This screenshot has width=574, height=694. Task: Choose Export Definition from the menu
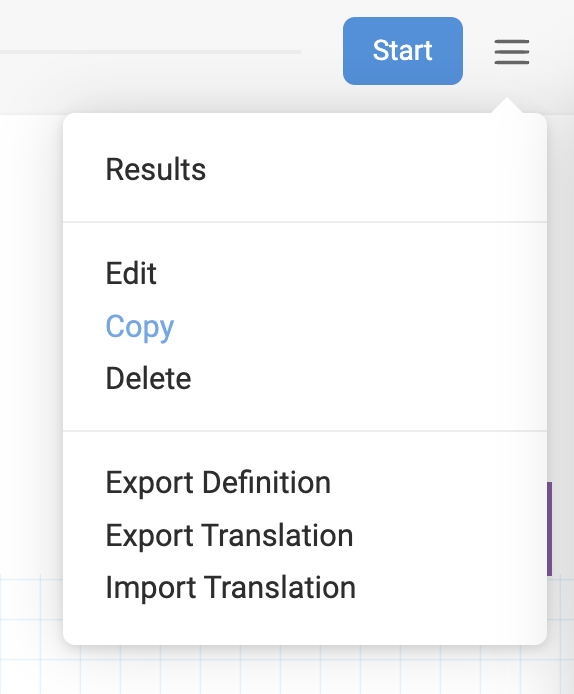[218, 482]
